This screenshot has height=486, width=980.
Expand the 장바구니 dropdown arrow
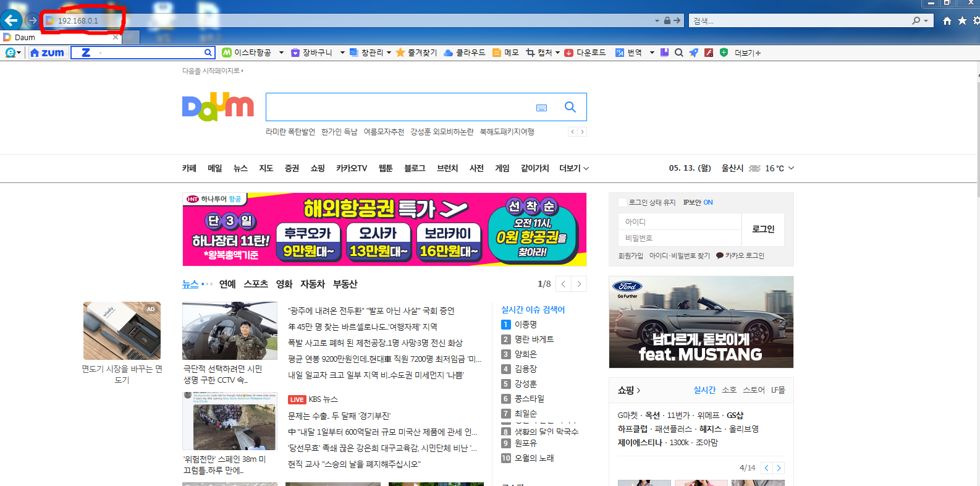pyautogui.click(x=342, y=53)
